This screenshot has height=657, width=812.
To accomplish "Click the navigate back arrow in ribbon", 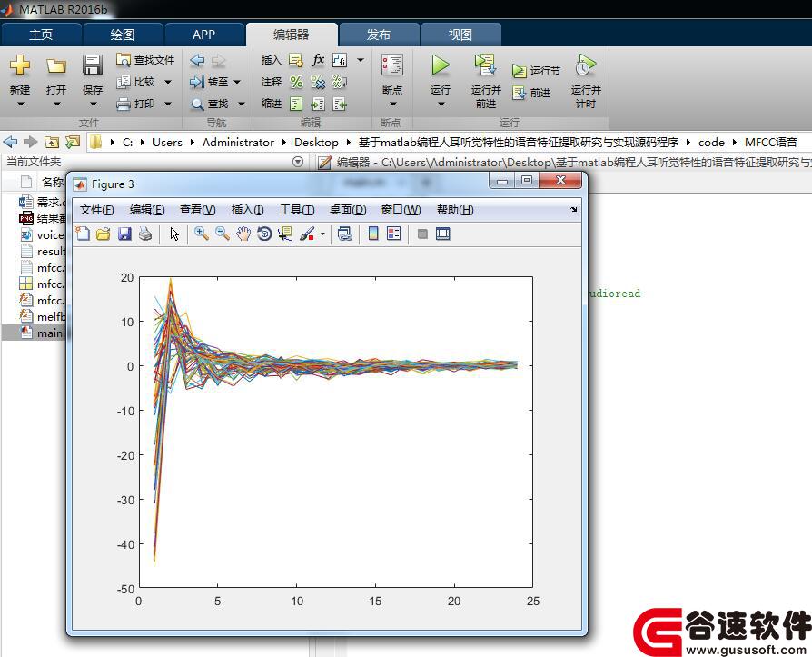I will click(x=197, y=60).
